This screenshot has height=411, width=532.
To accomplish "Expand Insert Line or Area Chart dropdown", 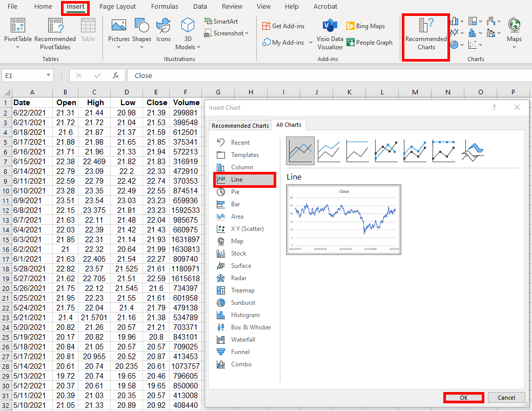I will pyautogui.click(x=462, y=33).
